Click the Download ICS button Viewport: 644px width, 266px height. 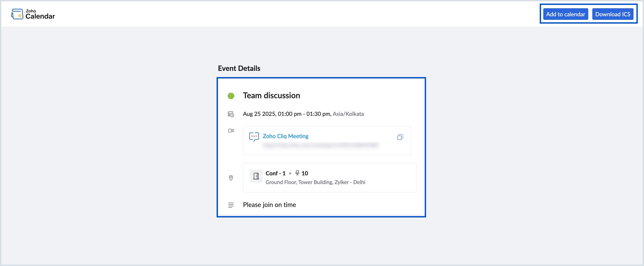pyautogui.click(x=613, y=14)
